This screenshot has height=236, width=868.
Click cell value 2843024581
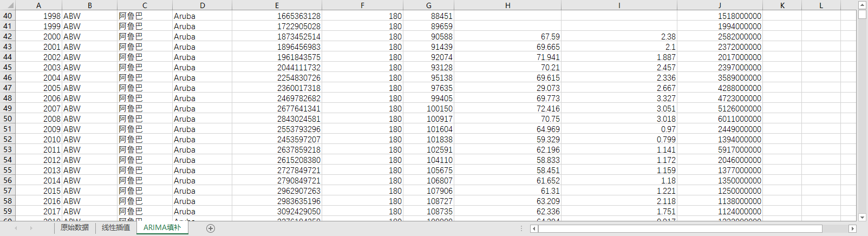[277, 119]
